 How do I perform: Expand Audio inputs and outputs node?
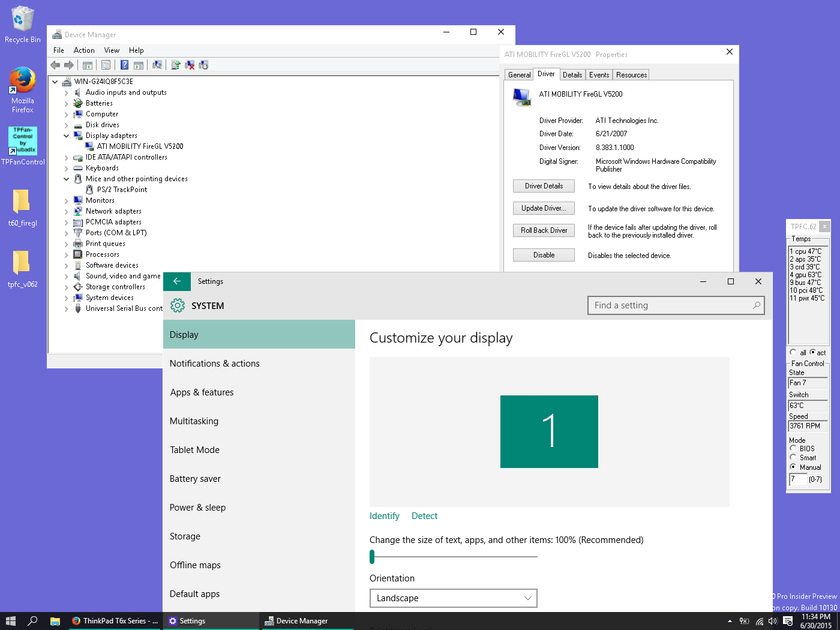point(67,92)
